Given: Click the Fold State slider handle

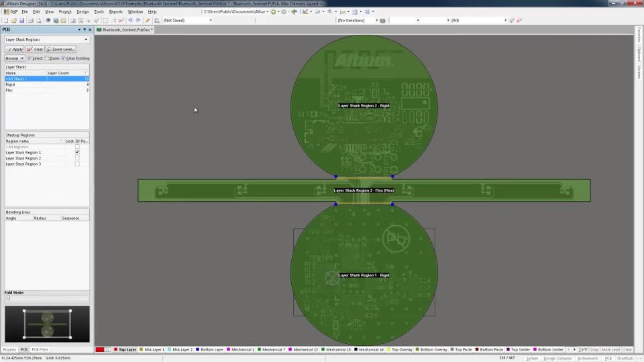Looking at the screenshot, I should (x=8, y=298).
